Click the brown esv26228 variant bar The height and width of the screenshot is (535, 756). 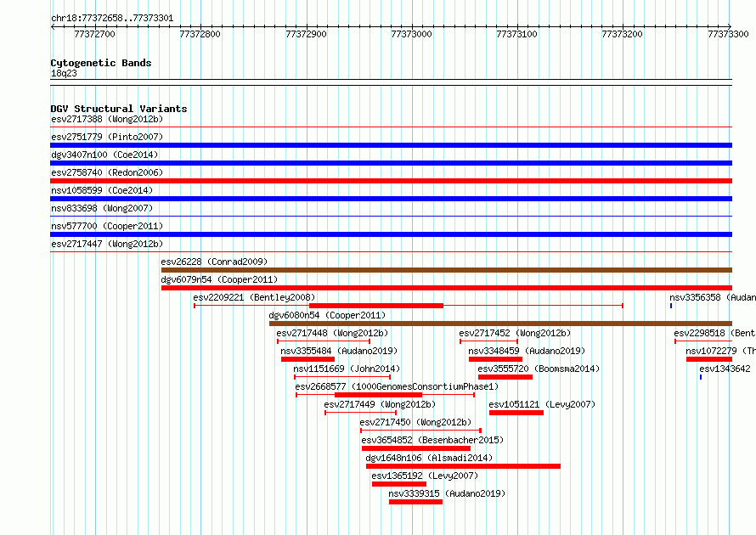point(447,270)
